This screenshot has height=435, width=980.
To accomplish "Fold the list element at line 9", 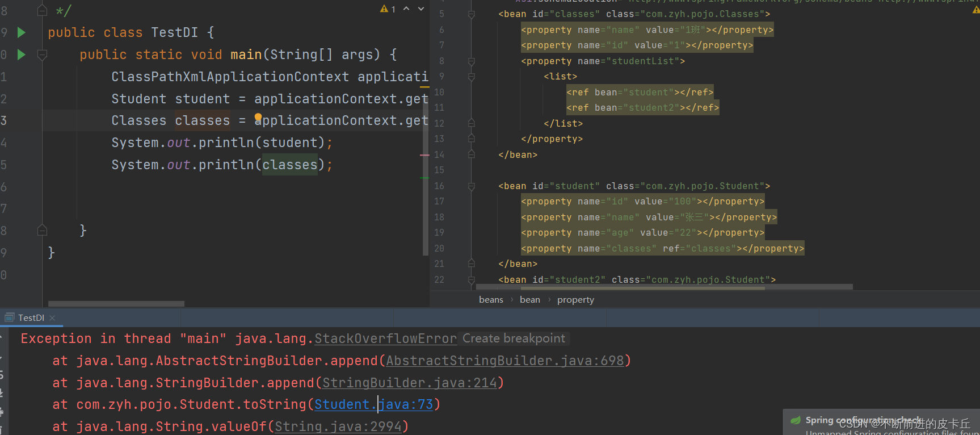I will coord(472,77).
